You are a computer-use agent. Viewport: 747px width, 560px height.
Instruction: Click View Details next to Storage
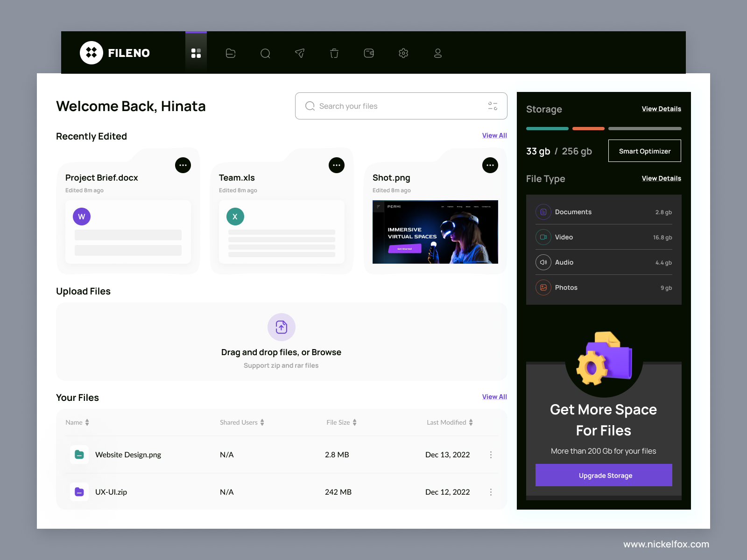(x=661, y=109)
